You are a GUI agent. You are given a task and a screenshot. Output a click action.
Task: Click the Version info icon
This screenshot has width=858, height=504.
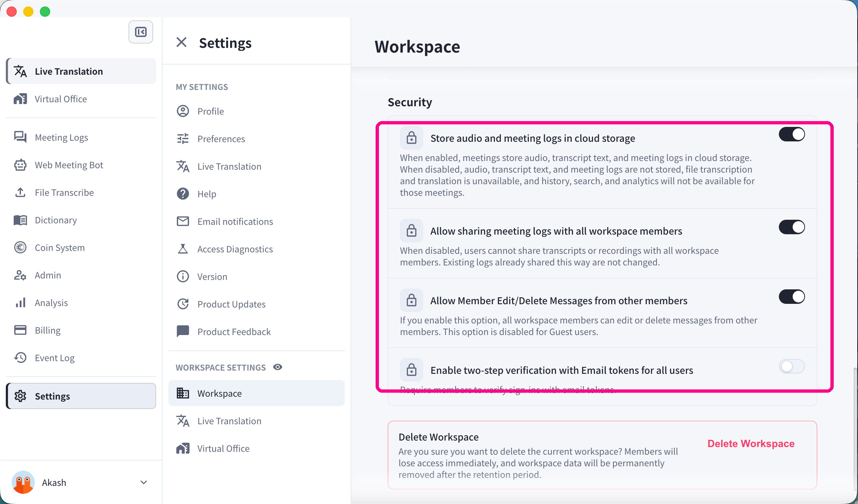click(x=183, y=277)
